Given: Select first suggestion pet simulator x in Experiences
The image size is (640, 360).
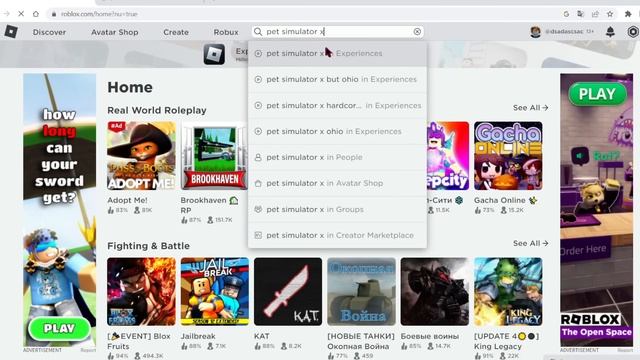Looking at the screenshot, I should pyautogui.click(x=338, y=53).
